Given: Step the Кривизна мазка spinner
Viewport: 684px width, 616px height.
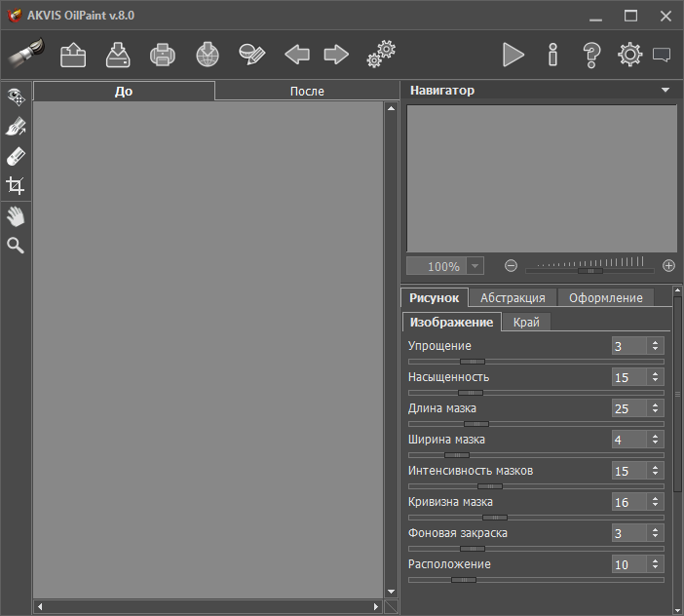Looking at the screenshot, I should tap(655, 502).
